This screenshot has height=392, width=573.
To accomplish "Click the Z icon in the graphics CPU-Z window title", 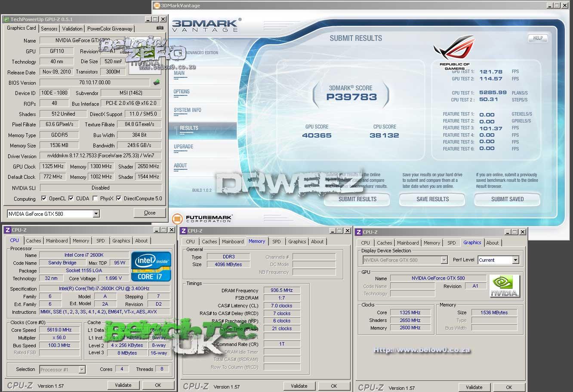I will point(358,232).
